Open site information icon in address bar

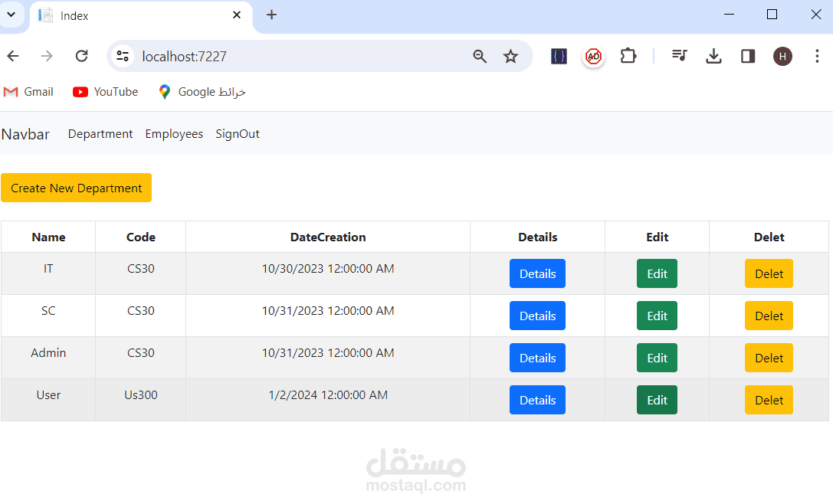coord(123,56)
